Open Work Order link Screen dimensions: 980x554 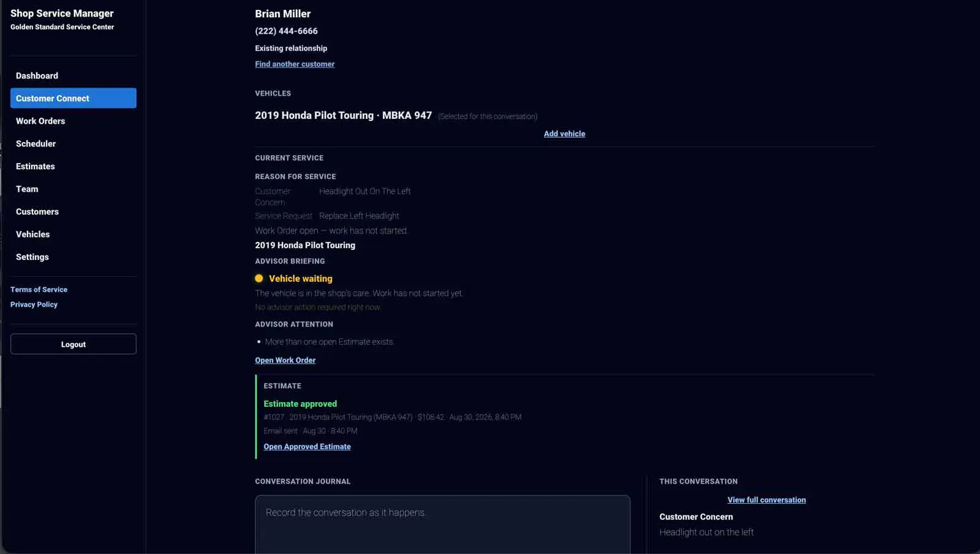click(x=285, y=360)
